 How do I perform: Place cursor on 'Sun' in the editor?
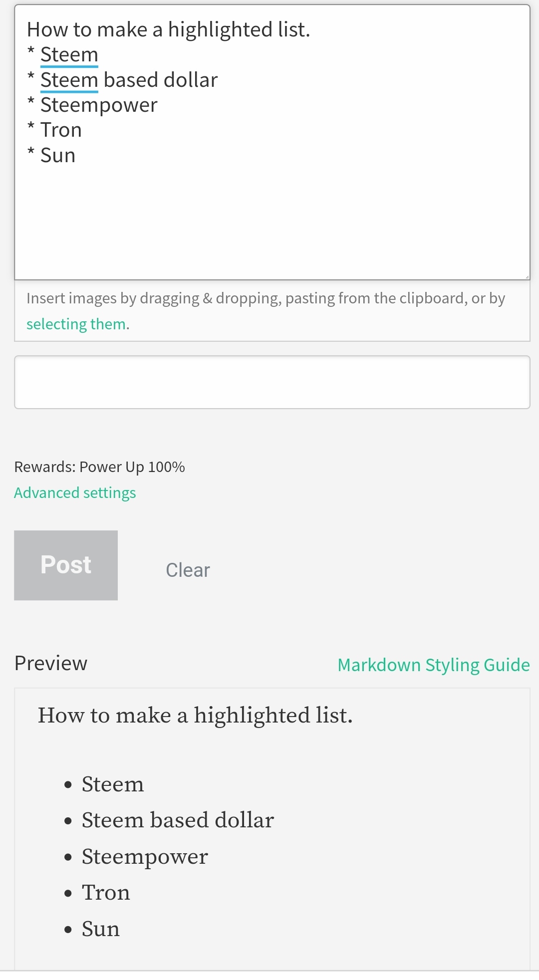58,156
